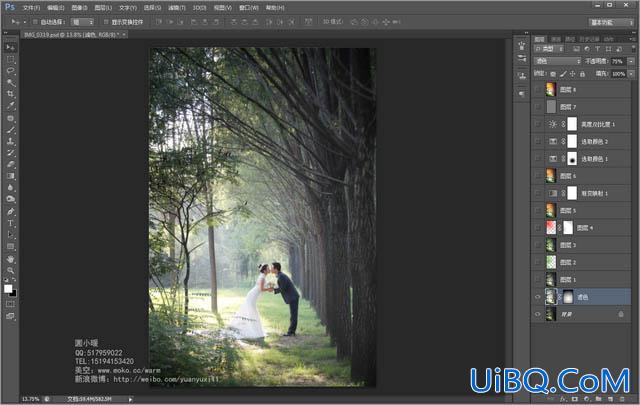The width and height of the screenshot is (640, 405).
Task: Filter layers by type (T) icon
Action: coord(598,49)
